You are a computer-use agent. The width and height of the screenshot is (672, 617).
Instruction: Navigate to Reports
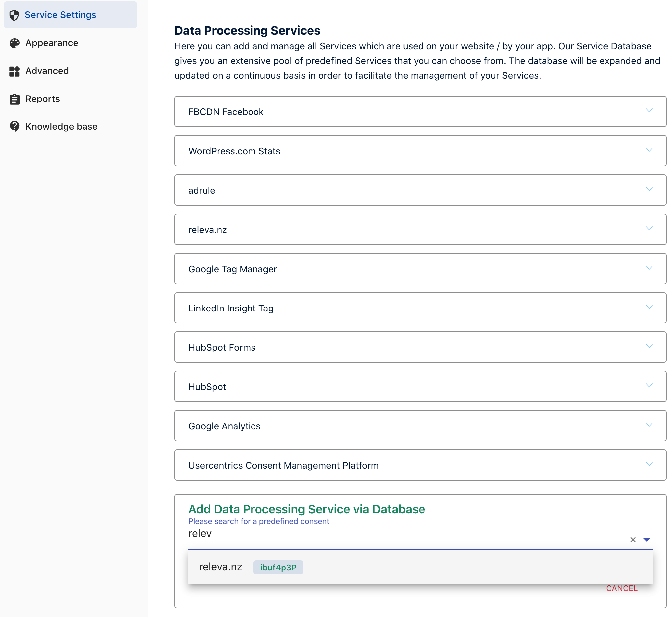(x=43, y=99)
